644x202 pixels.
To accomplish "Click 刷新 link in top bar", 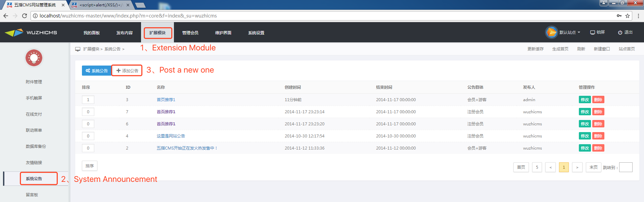I will 581,49.
